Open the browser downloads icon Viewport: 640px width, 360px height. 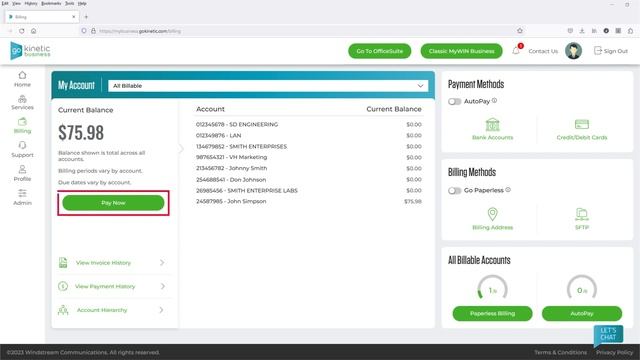pyautogui.click(x=582, y=31)
